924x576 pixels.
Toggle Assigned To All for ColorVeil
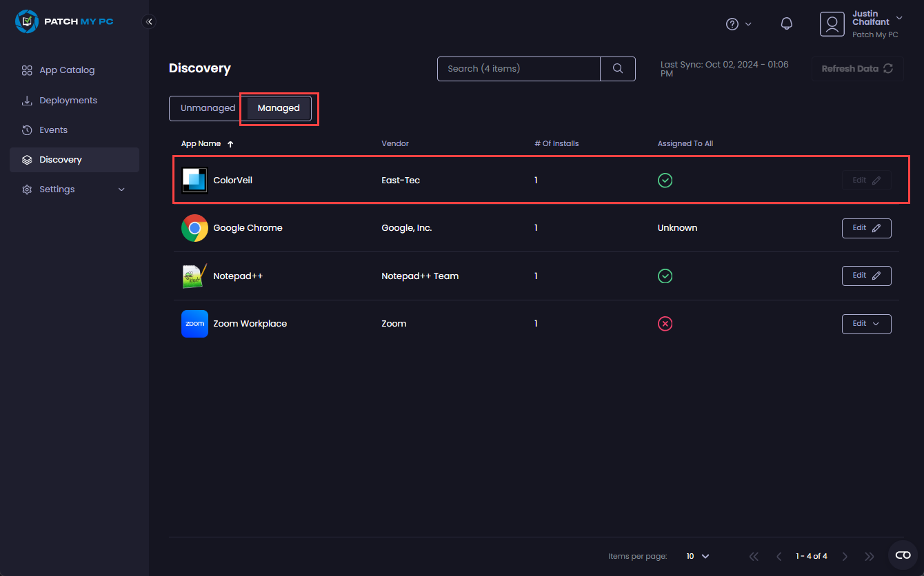coord(665,180)
